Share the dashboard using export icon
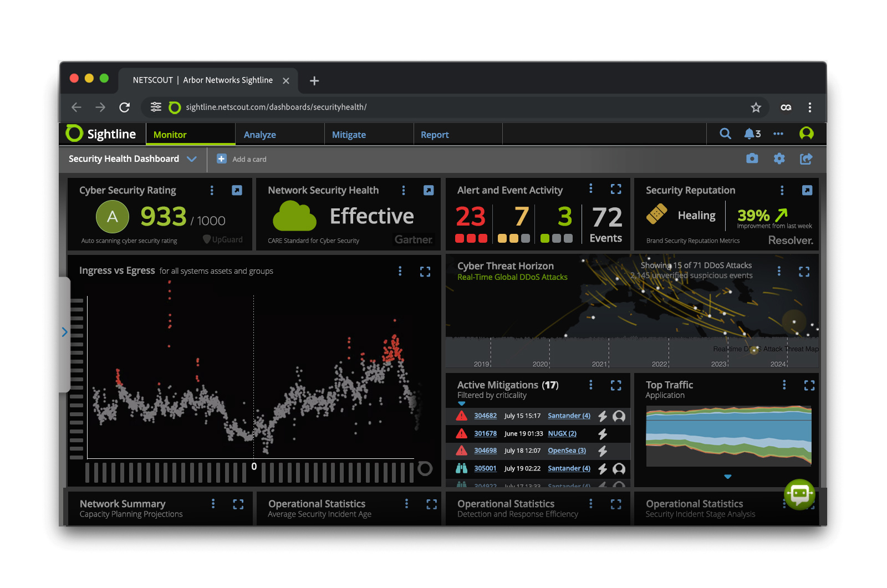 tap(806, 158)
